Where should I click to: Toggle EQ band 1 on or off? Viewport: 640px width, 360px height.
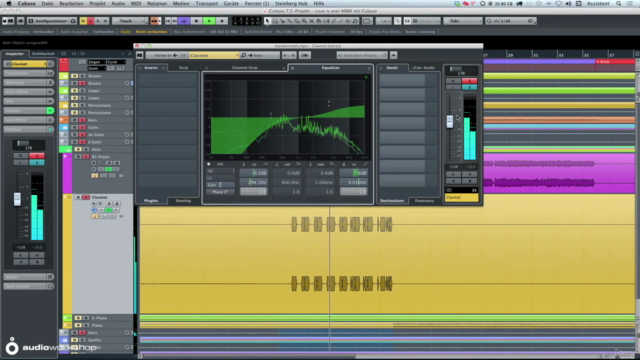[x=244, y=164]
